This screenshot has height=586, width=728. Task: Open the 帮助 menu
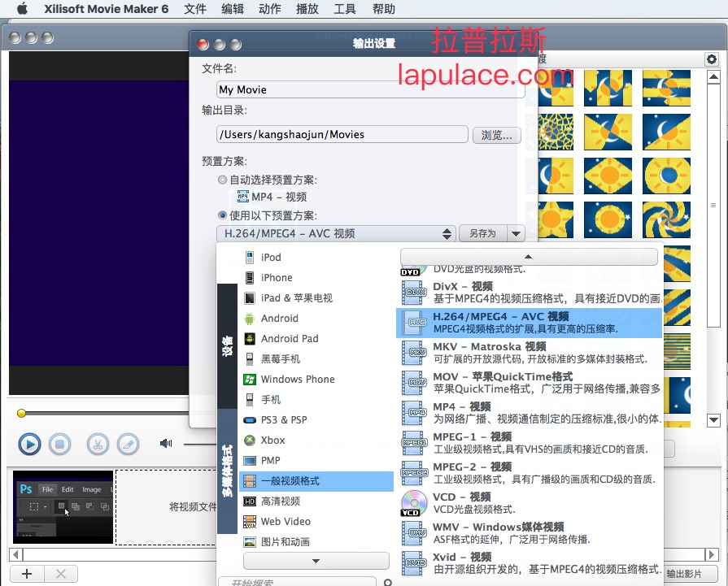tap(384, 9)
